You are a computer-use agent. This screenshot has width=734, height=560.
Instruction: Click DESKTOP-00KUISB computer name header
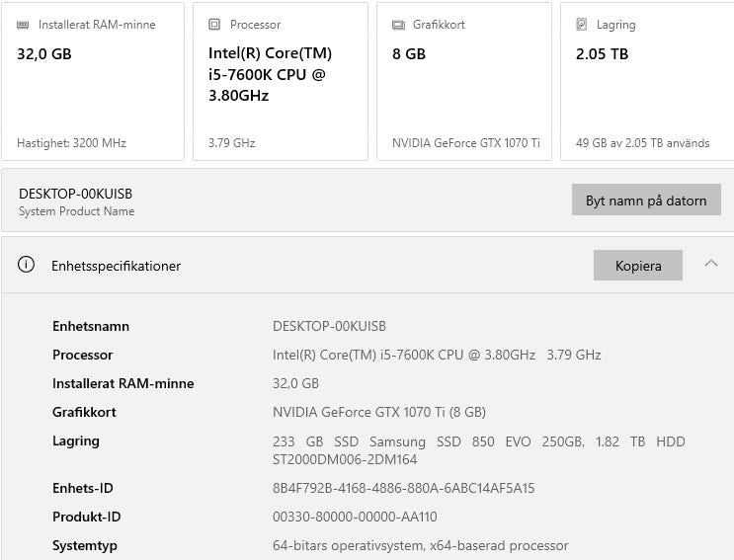coord(75,194)
